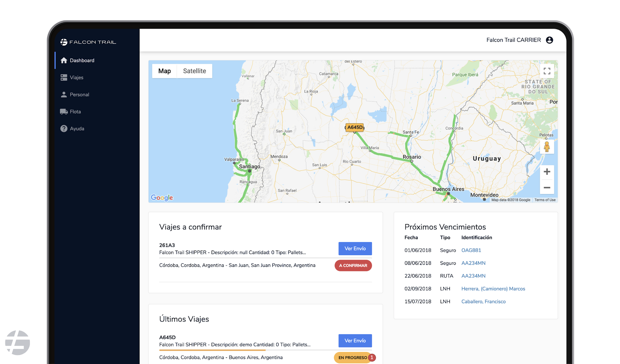Click Falcon Trail CARRIER account name
Image resolution: width=620 pixels, height=364 pixels.
click(x=513, y=40)
